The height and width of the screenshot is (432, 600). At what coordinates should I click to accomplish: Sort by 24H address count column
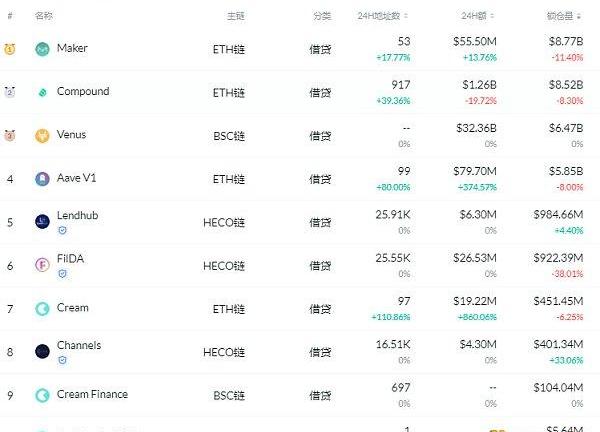coord(382,16)
